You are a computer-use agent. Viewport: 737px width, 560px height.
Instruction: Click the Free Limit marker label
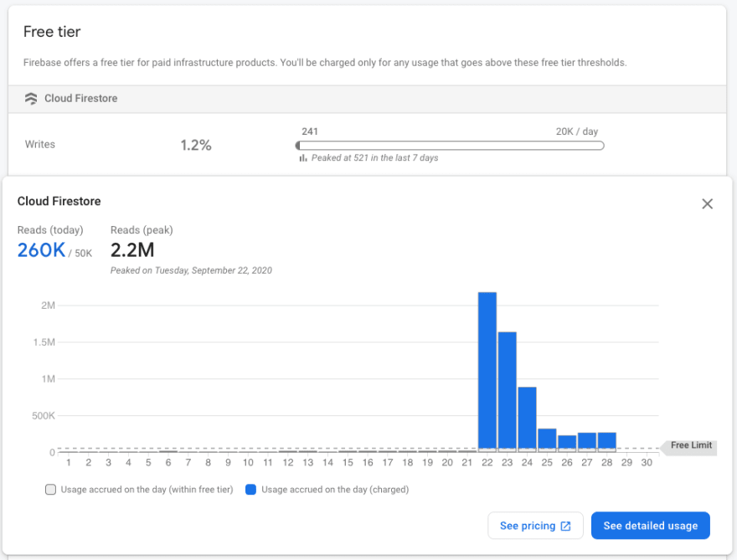pyautogui.click(x=689, y=448)
